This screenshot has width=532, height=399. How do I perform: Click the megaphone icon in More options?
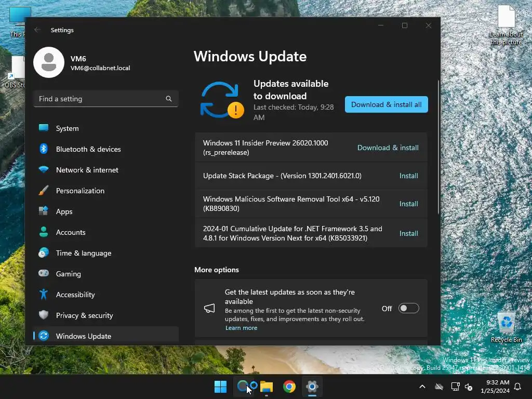209,309
